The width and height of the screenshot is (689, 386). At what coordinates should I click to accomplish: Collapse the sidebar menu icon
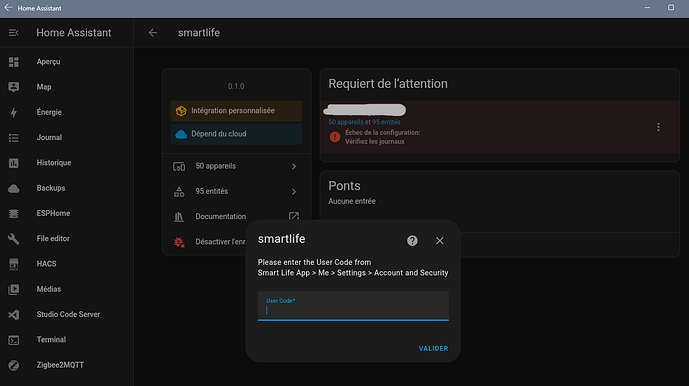[x=14, y=33]
